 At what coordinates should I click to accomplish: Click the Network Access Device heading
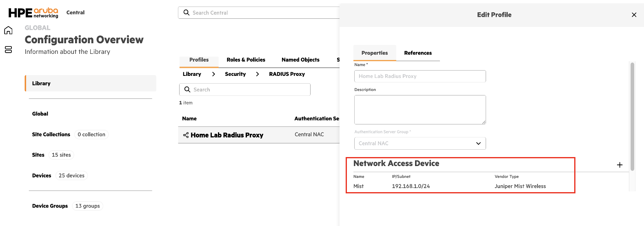396,163
